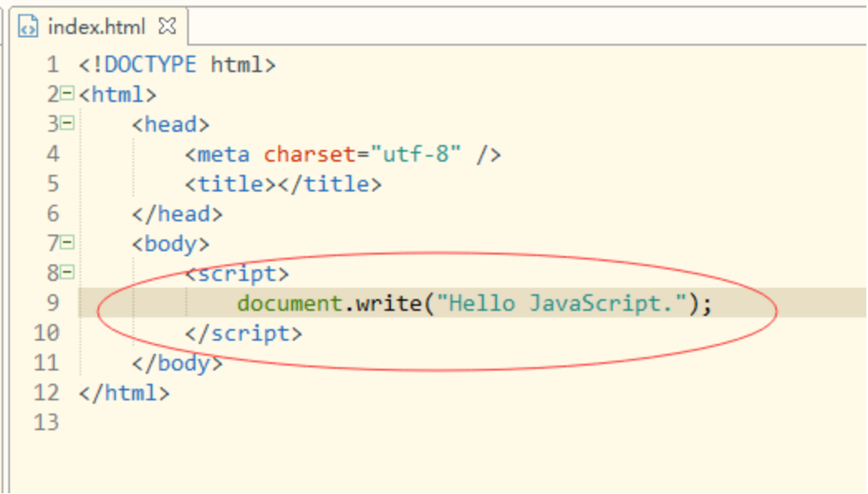Collapse the head tag fold on line 3

(x=67, y=123)
